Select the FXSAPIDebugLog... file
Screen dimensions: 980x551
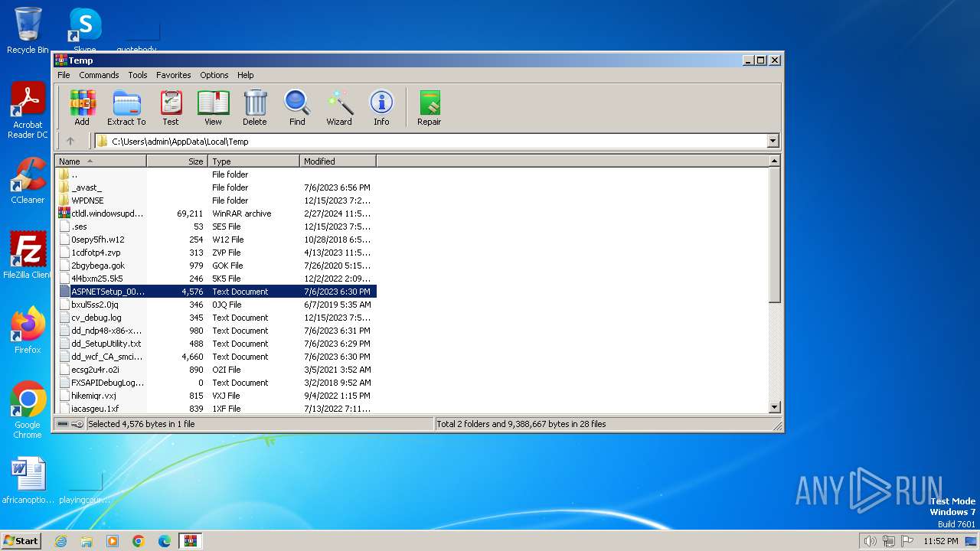click(x=216, y=383)
